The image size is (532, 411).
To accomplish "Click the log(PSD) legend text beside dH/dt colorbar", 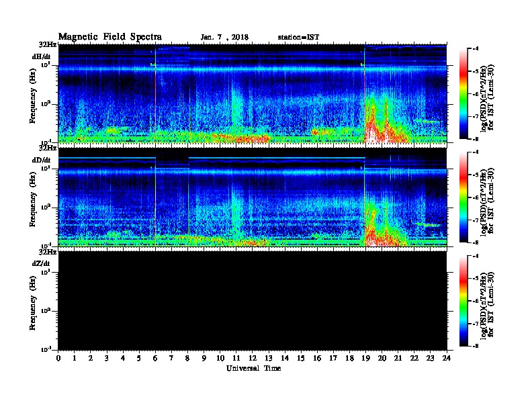I will [487, 97].
